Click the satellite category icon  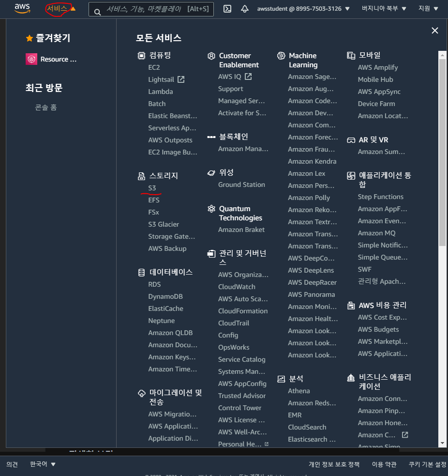(x=211, y=173)
